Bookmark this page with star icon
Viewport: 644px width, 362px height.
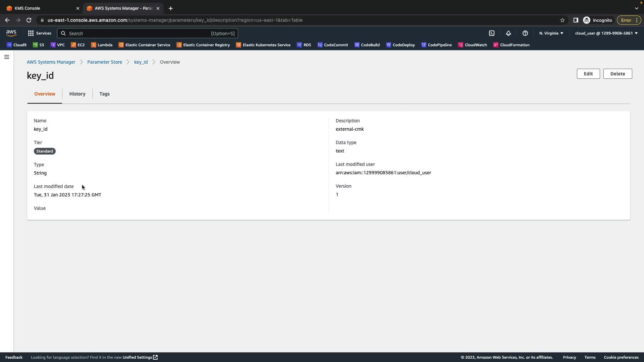point(562,20)
